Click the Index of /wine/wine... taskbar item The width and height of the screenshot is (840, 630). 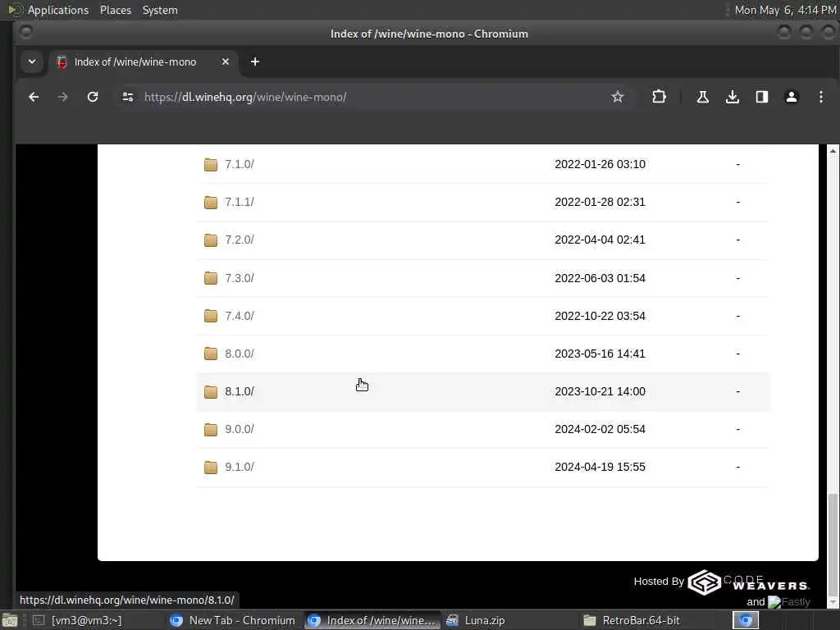click(372, 620)
